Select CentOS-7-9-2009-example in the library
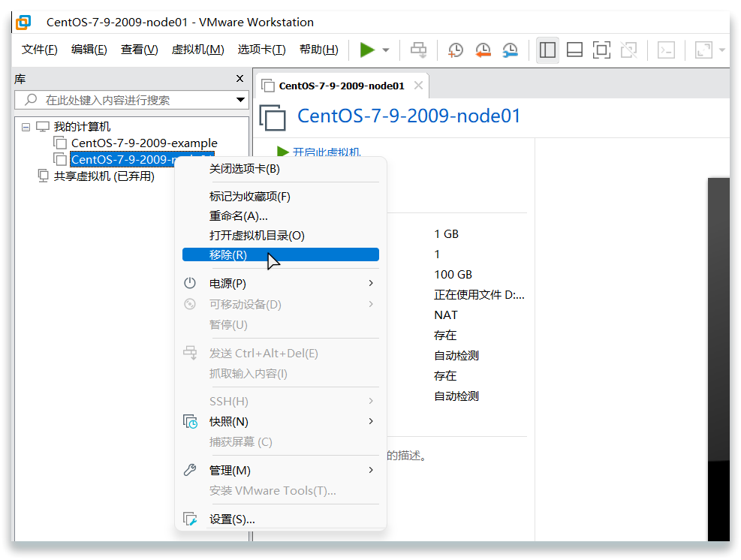This screenshot has width=741, height=560. coord(144,143)
